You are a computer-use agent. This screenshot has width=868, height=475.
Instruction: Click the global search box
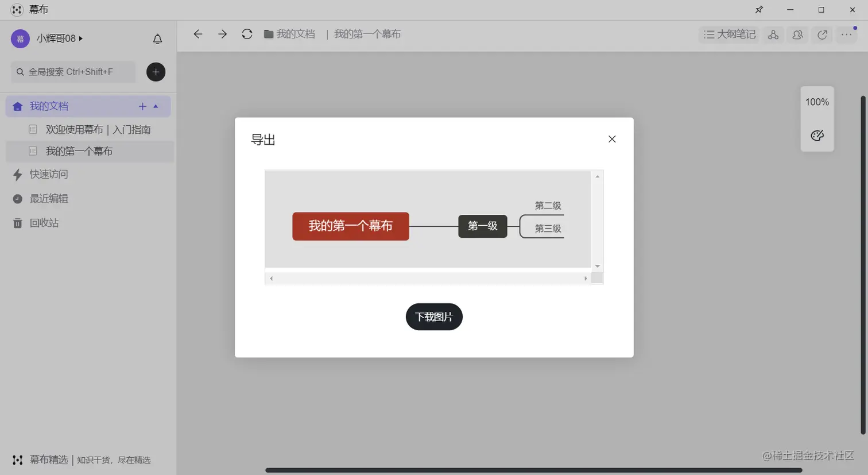click(73, 72)
